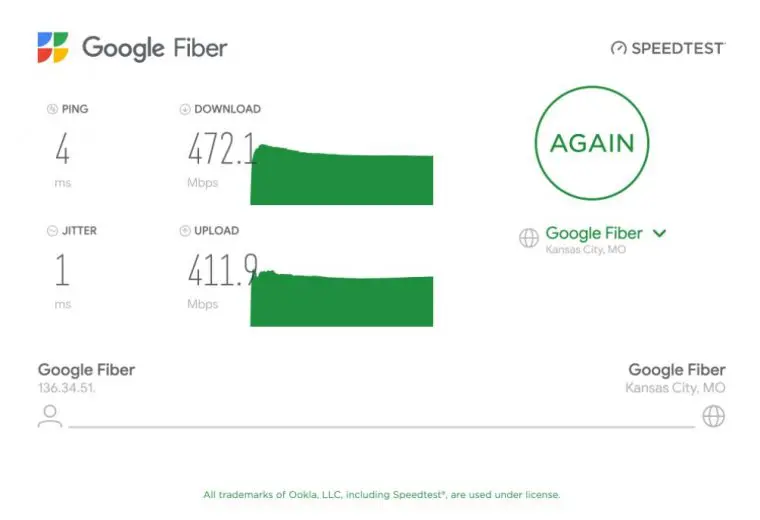The height and width of the screenshot is (520, 760).
Task: Select the 411.9 Mbps upload value
Action: [222, 270]
